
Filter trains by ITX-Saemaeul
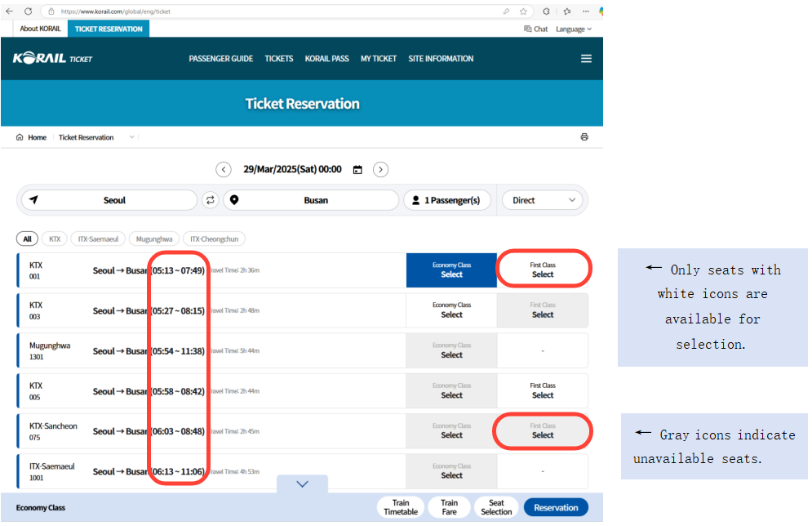point(98,239)
